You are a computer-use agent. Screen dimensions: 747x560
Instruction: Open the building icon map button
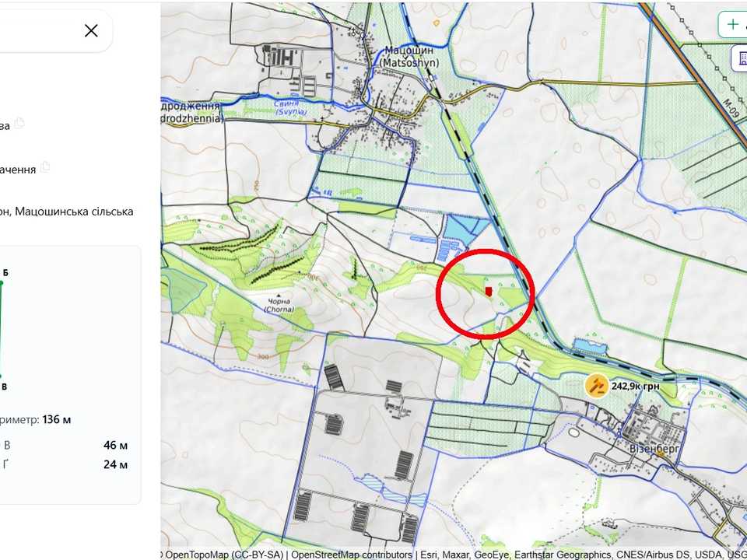coord(740,58)
